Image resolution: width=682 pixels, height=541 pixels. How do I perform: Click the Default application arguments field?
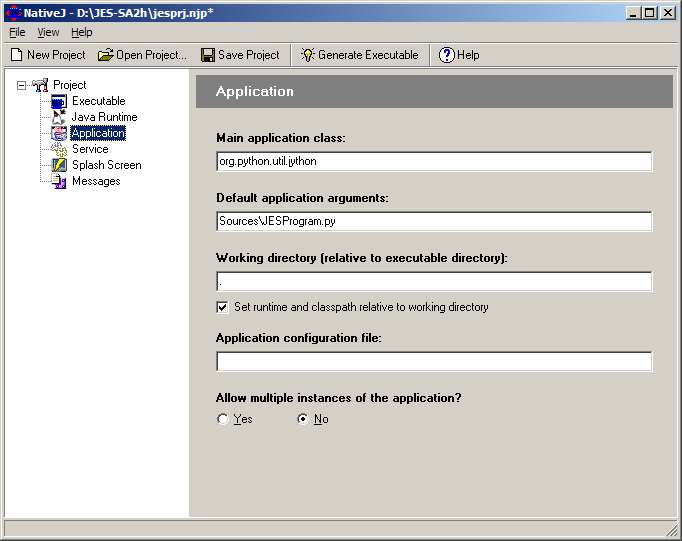pyautogui.click(x=434, y=221)
